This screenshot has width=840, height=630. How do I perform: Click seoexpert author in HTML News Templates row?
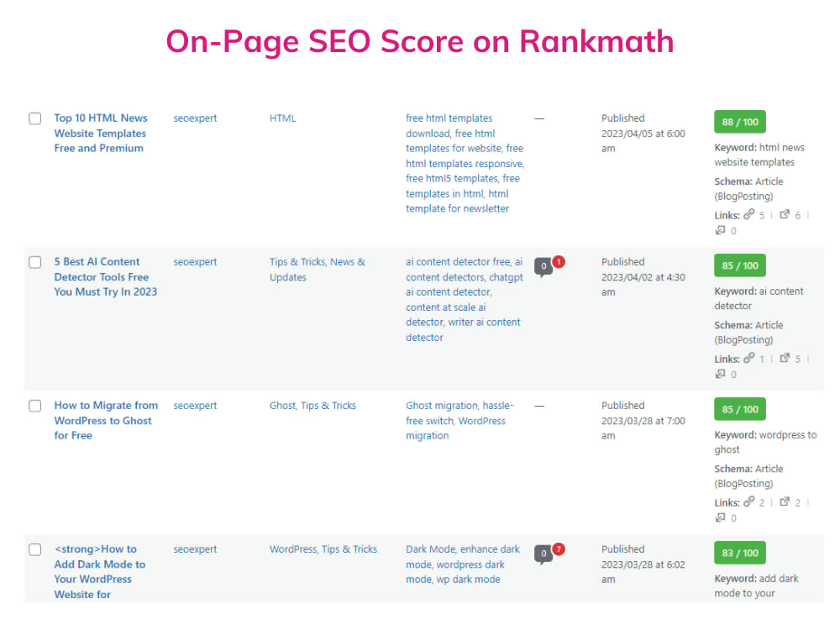coord(195,118)
